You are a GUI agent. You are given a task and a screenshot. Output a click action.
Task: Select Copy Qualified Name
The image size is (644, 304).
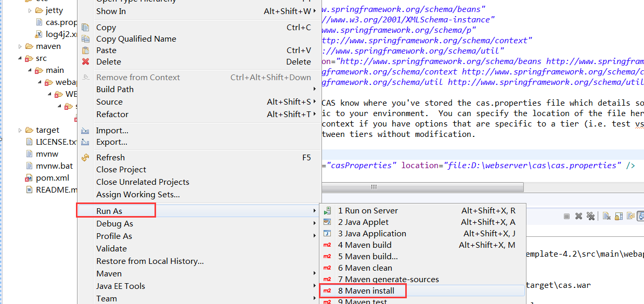click(199, 39)
